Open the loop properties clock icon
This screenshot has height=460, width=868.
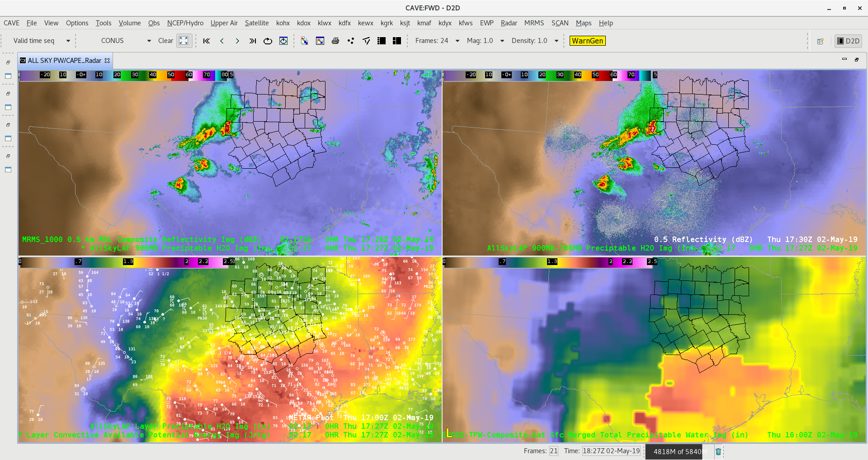click(x=283, y=41)
